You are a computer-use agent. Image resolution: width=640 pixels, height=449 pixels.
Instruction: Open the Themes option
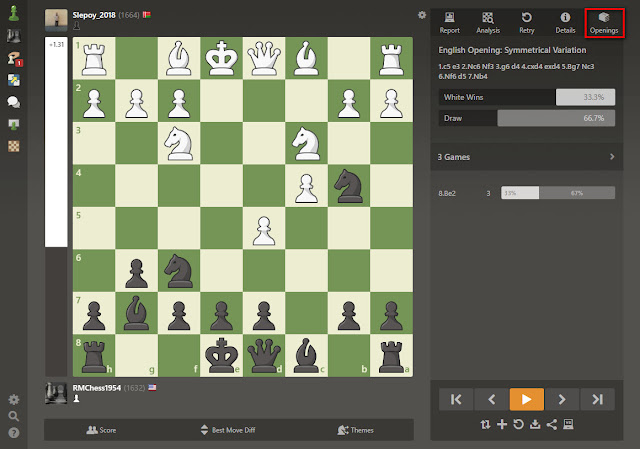pyautogui.click(x=356, y=430)
